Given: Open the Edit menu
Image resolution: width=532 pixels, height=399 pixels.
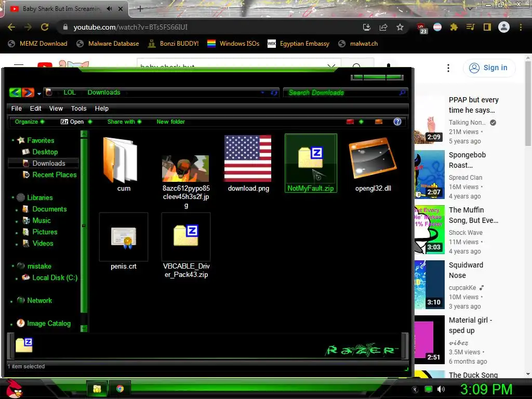Looking at the screenshot, I should [x=35, y=108].
